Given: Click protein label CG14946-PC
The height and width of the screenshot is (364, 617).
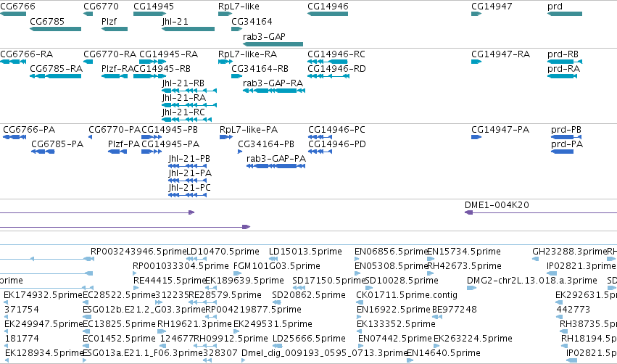Looking at the screenshot, I should point(337,130).
